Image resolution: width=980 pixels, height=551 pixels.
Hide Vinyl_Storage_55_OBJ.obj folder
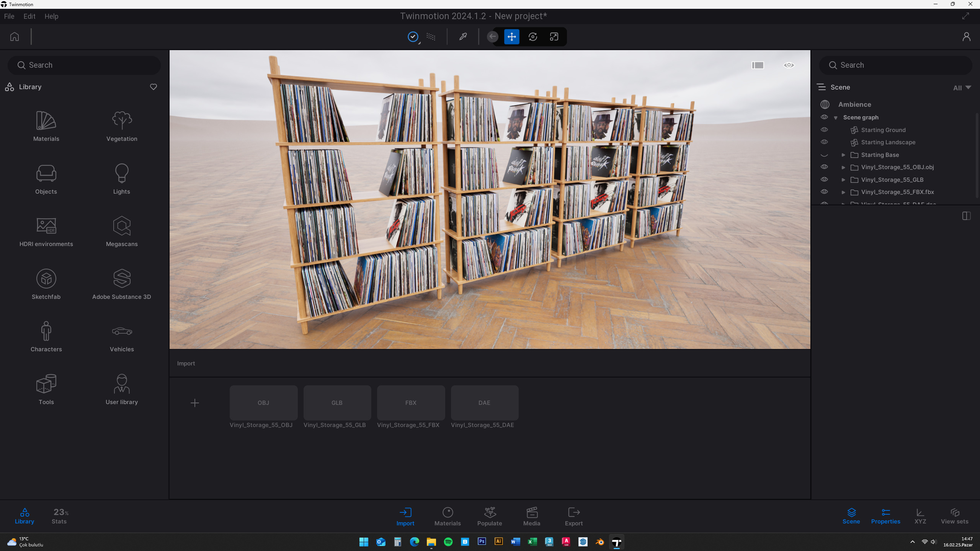coord(824,167)
